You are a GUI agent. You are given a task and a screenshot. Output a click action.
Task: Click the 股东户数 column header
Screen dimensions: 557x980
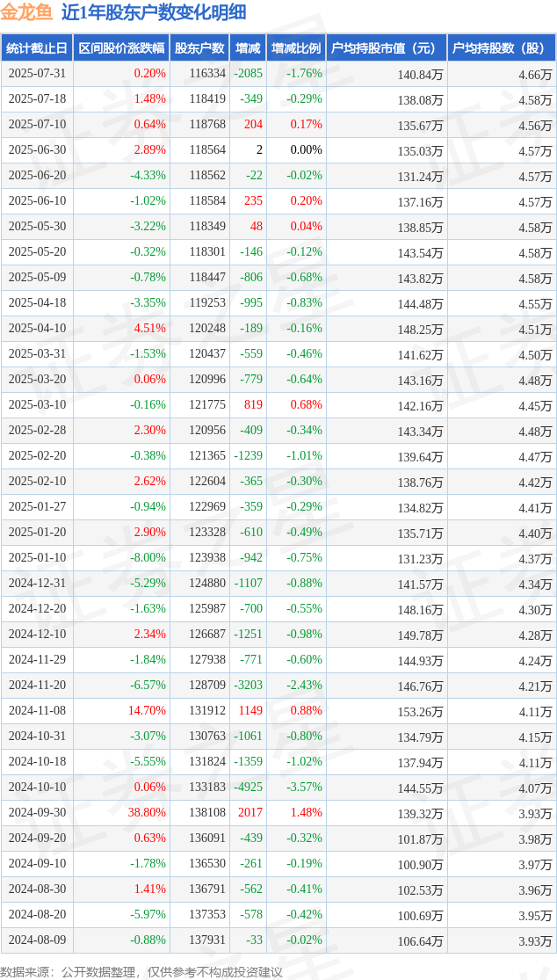pyautogui.click(x=199, y=47)
